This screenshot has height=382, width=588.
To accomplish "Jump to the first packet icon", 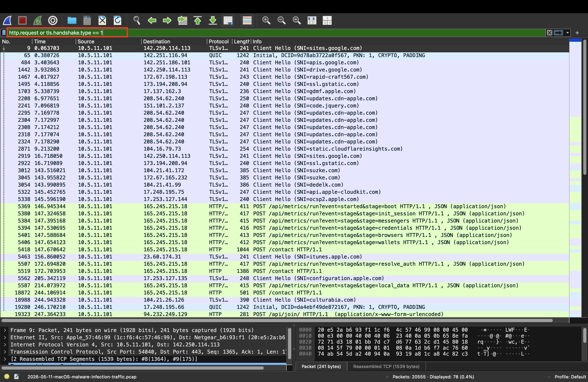I will [x=198, y=20].
